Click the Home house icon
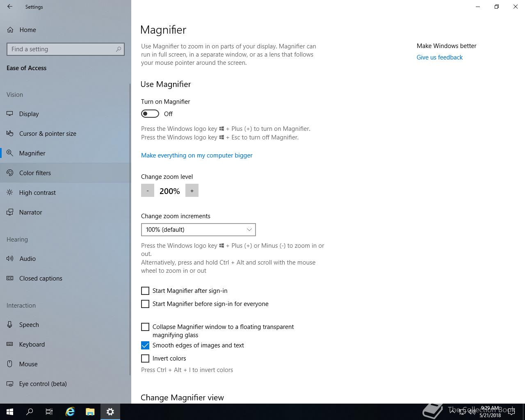525x420 pixels. click(10, 30)
